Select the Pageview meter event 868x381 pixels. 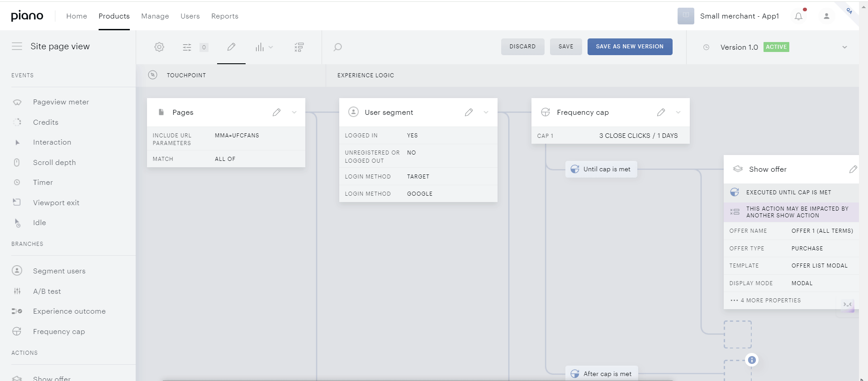point(61,102)
